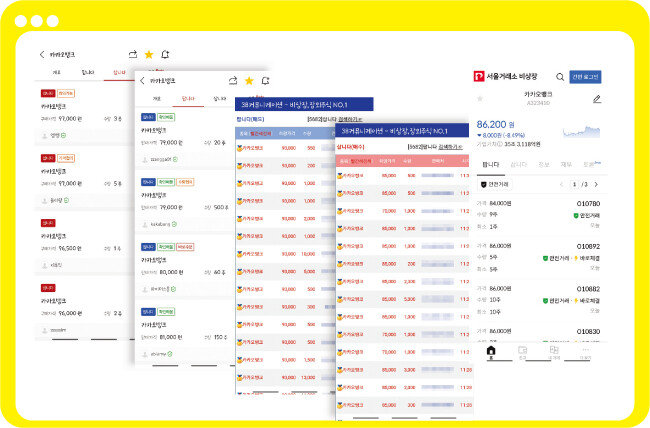This screenshot has height=428, width=650.
Task: Click the first medal icon in red buy table
Action: (340, 175)
